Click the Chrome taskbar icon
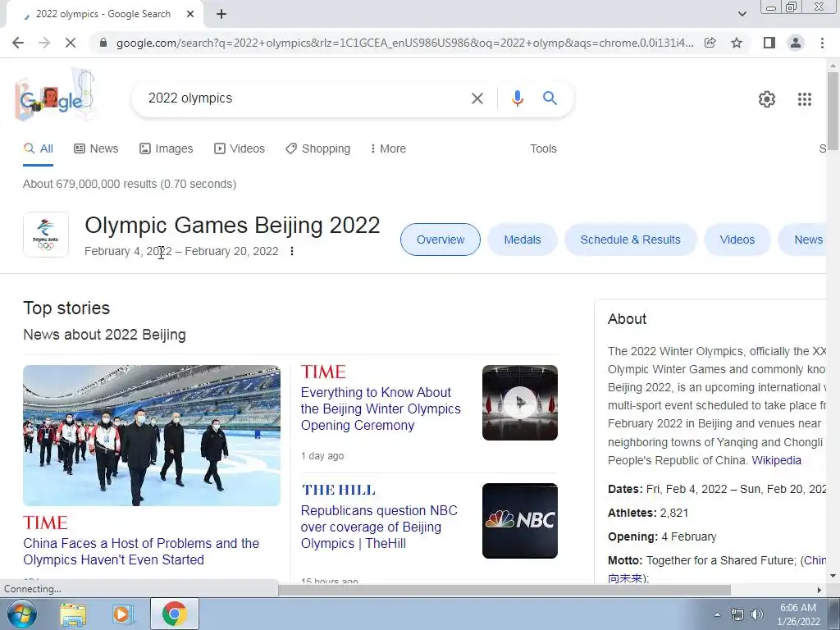 [x=174, y=614]
